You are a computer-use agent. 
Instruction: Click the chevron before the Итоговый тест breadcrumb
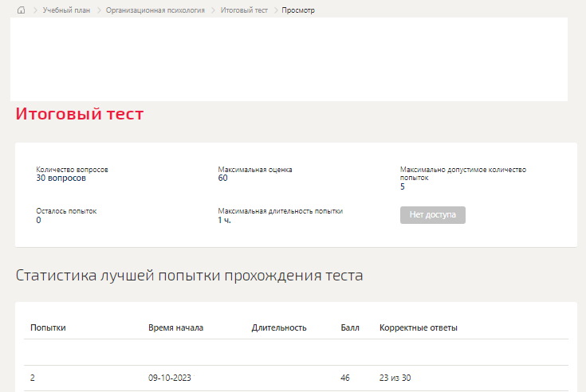pos(214,10)
